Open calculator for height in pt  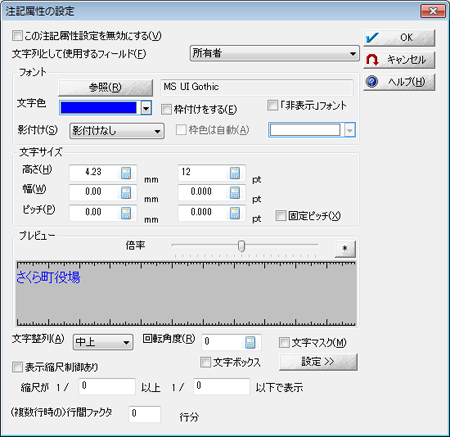235,173
